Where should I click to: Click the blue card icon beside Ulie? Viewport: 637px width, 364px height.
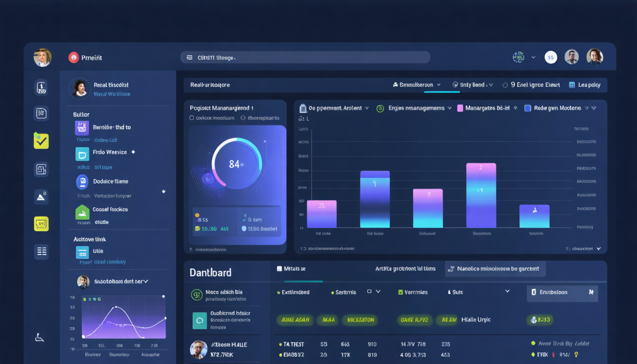[82, 253]
